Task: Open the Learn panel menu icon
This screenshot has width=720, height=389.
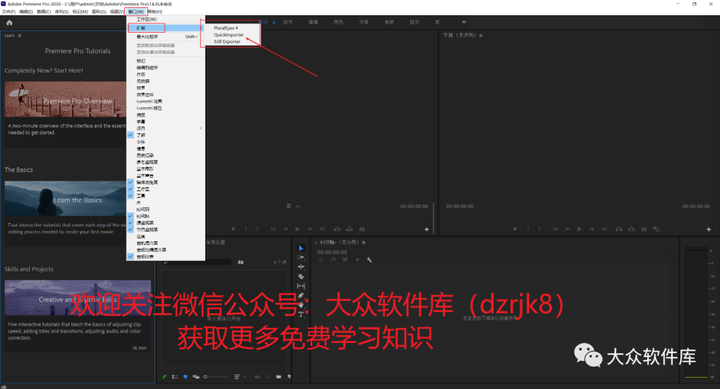Action: tap(19, 35)
